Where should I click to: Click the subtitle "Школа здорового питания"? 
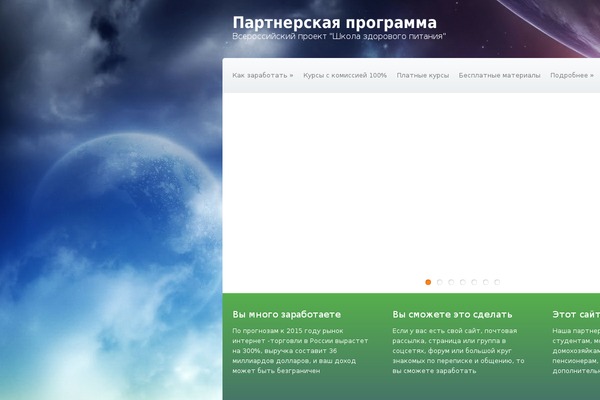[387, 36]
